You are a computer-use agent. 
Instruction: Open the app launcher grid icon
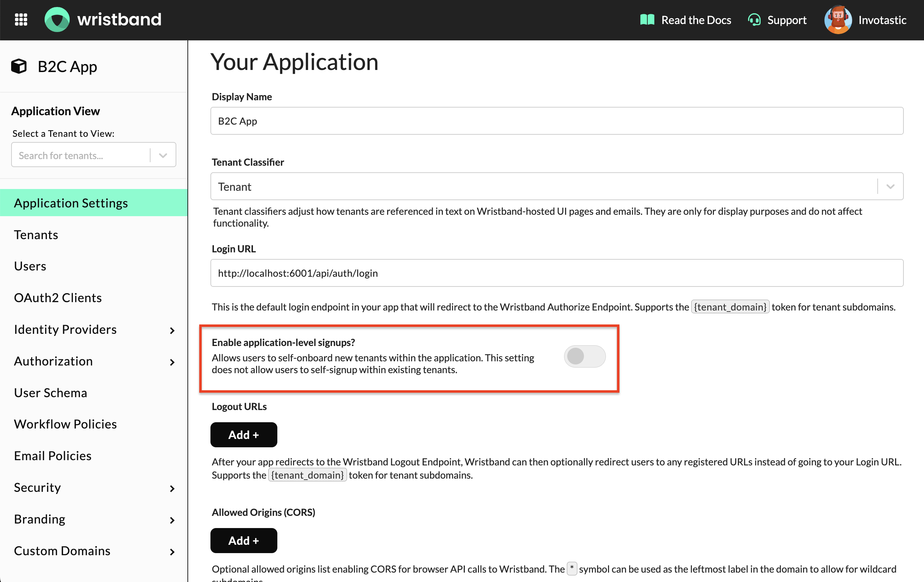point(21,19)
